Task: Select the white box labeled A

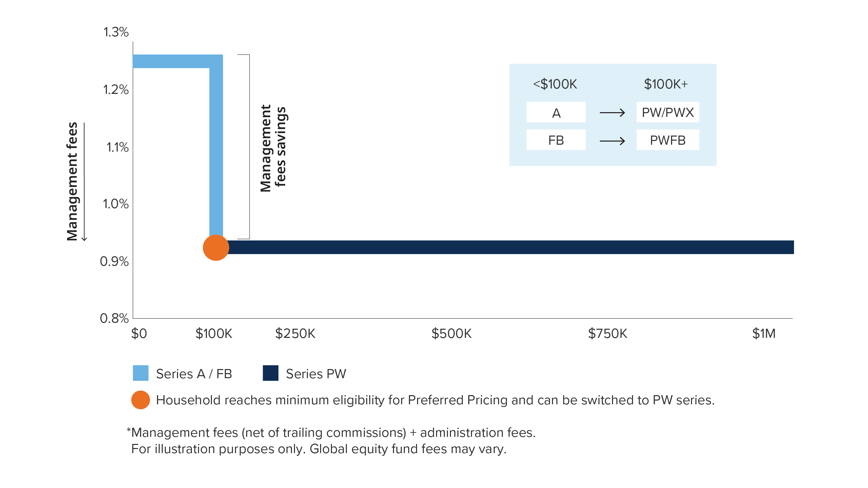Action: pyautogui.click(x=556, y=113)
